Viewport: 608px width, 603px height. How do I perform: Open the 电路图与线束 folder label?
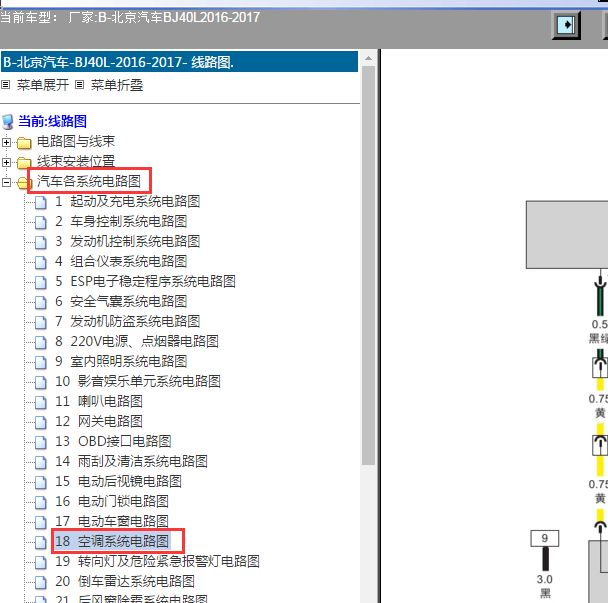[76, 142]
